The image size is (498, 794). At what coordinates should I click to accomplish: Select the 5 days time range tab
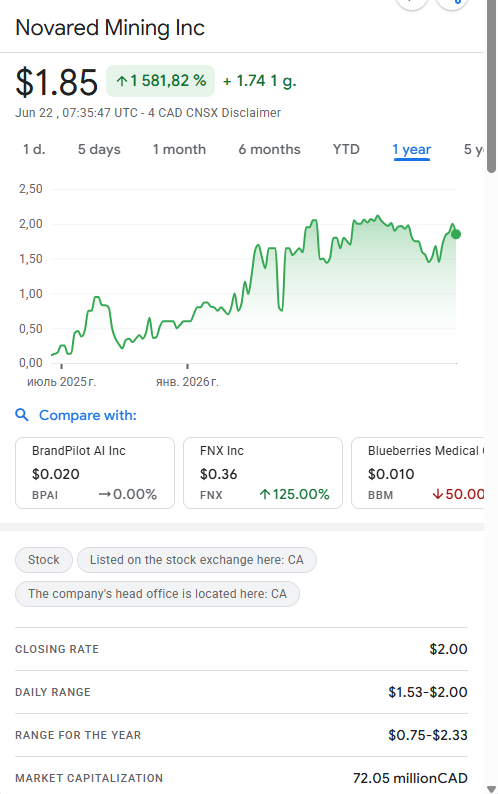pos(99,149)
